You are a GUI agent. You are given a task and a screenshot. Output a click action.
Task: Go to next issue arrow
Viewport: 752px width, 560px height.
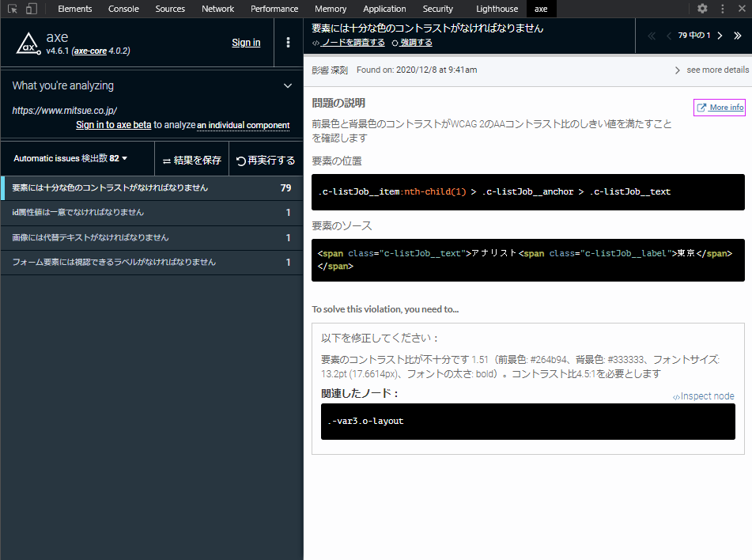[x=720, y=36]
